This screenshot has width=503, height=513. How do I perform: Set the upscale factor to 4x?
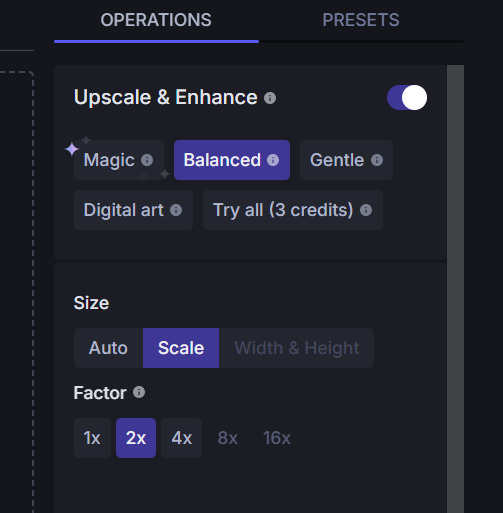(x=181, y=438)
